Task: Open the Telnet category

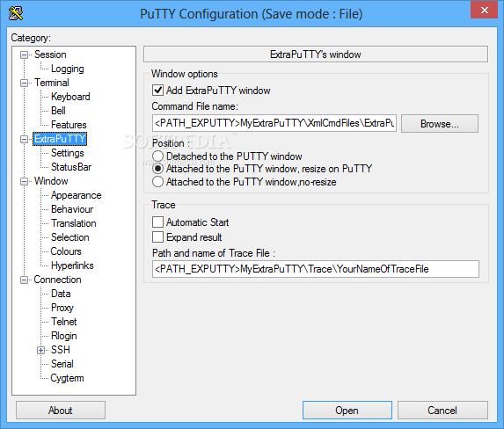Action: (64, 322)
